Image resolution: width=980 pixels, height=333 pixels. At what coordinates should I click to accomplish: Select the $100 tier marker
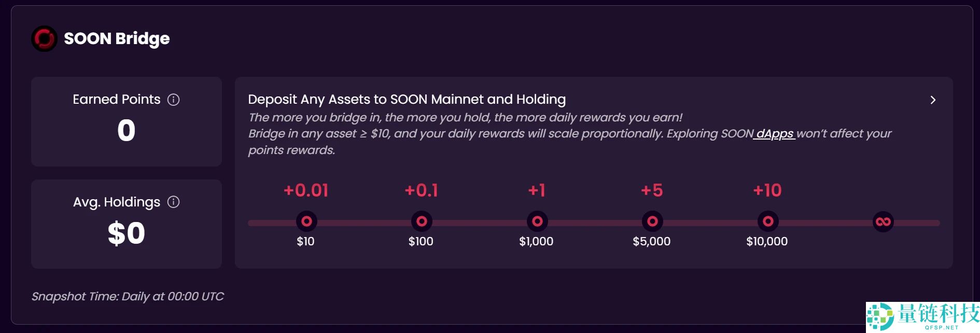coord(422,222)
